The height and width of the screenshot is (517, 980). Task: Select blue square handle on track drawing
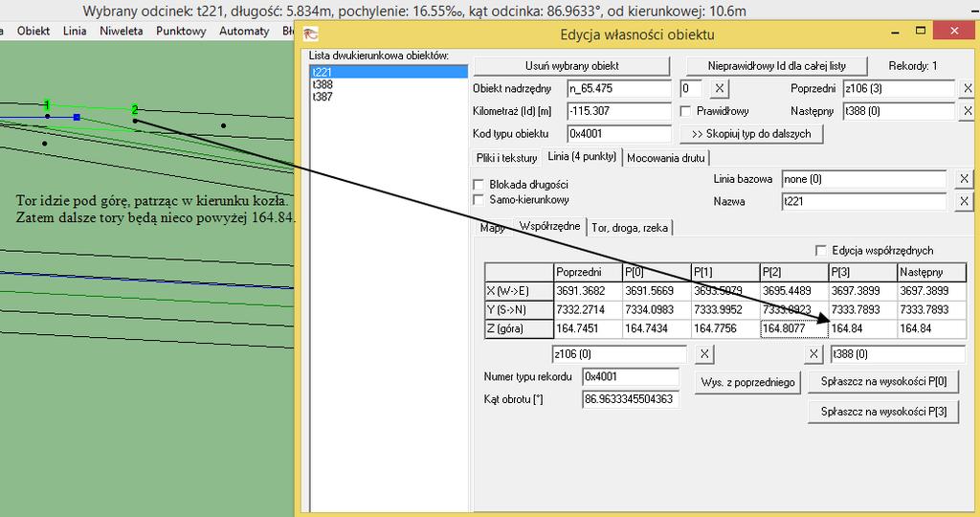(77, 117)
